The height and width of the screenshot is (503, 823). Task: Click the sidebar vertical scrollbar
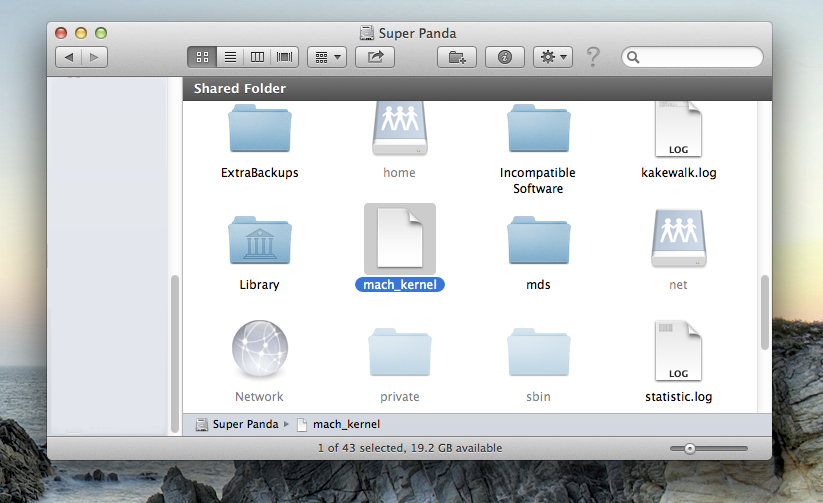175,353
